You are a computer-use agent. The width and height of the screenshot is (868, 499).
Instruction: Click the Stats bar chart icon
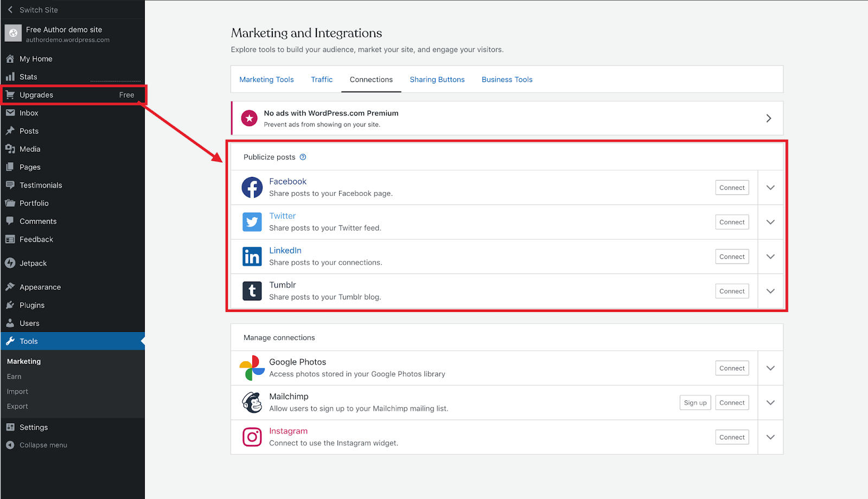[10, 76]
